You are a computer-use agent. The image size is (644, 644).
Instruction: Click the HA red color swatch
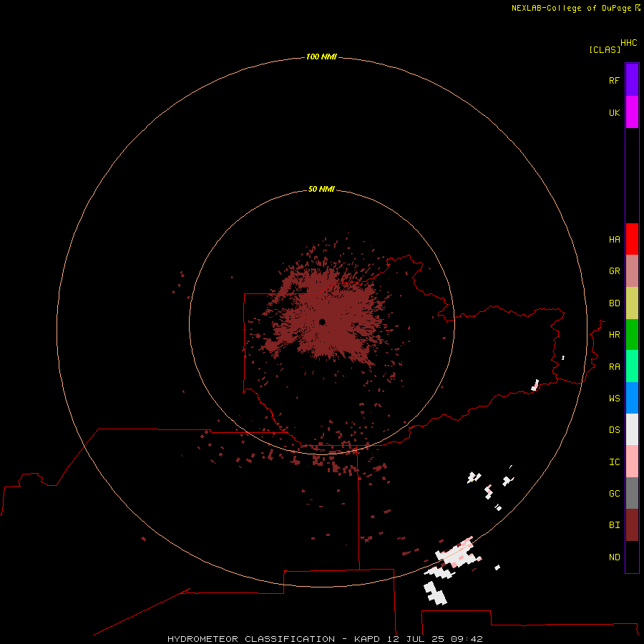point(632,239)
